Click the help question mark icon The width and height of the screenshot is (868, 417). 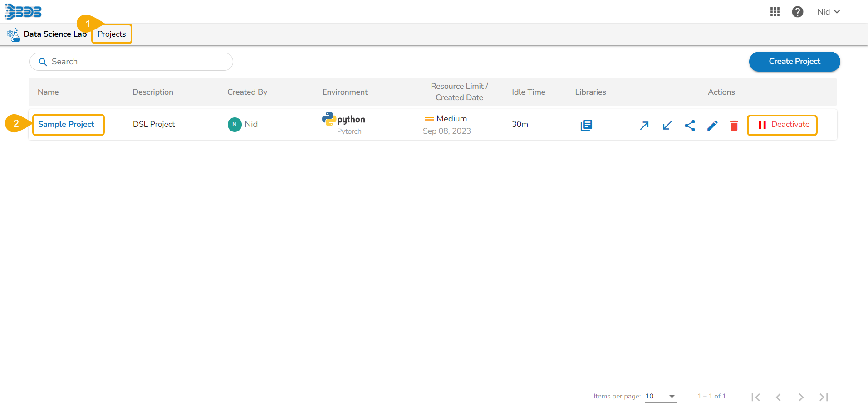(797, 12)
